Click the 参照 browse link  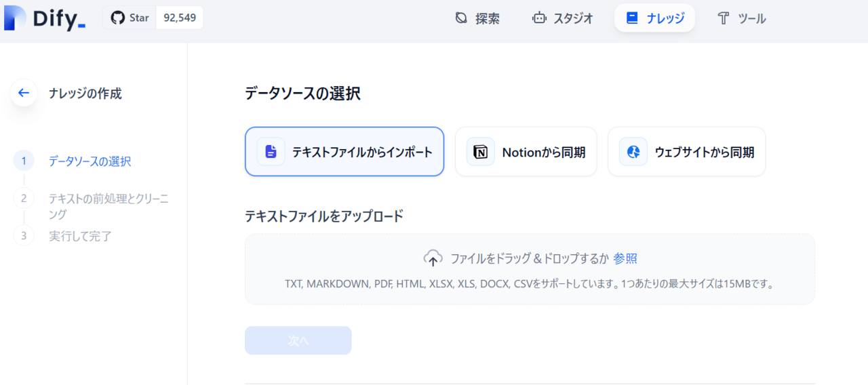(x=625, y=258)
